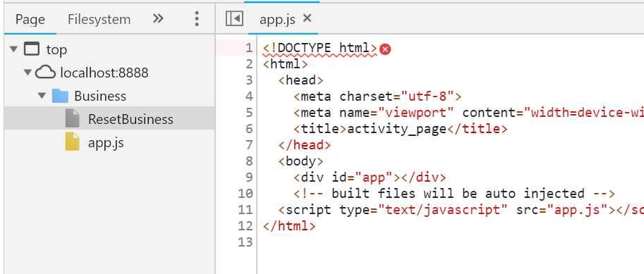Switch to the Page tab

click(x=30, y=19)
